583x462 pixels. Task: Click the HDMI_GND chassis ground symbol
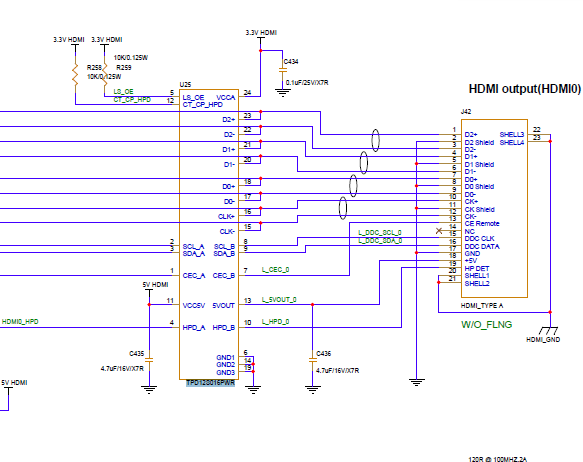(548, 330)
